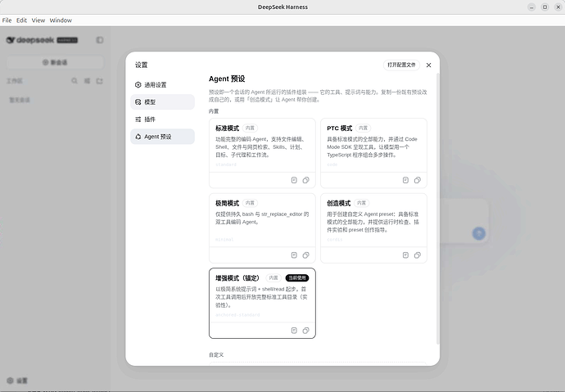Click the 工作区 label in sidebar

point(15,81)
